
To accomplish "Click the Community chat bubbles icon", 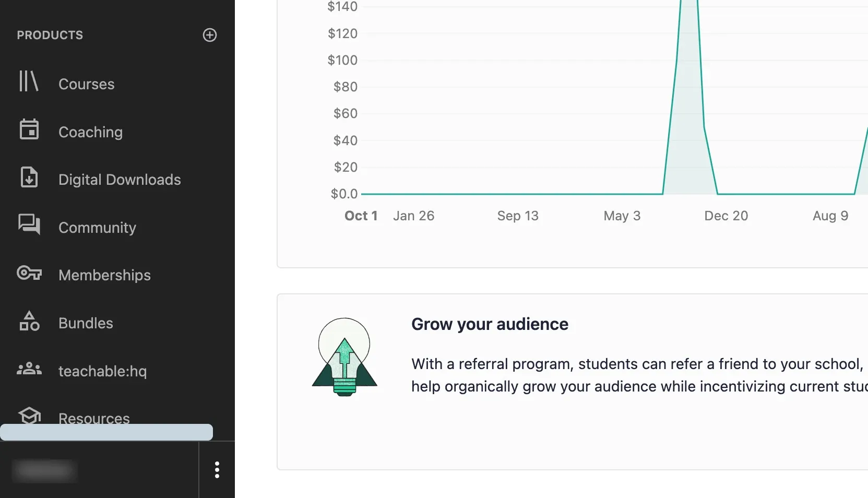I will (29, 224).
